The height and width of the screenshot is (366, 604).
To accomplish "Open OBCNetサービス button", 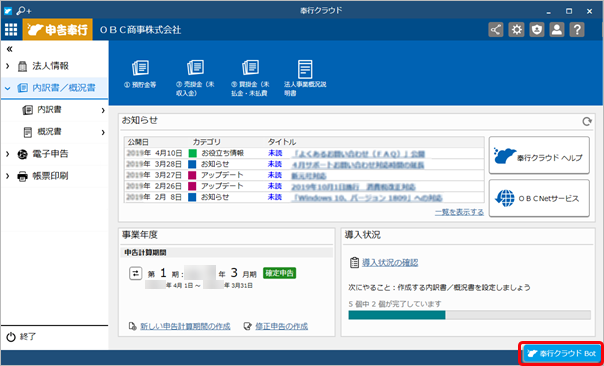I will [539, 198].
